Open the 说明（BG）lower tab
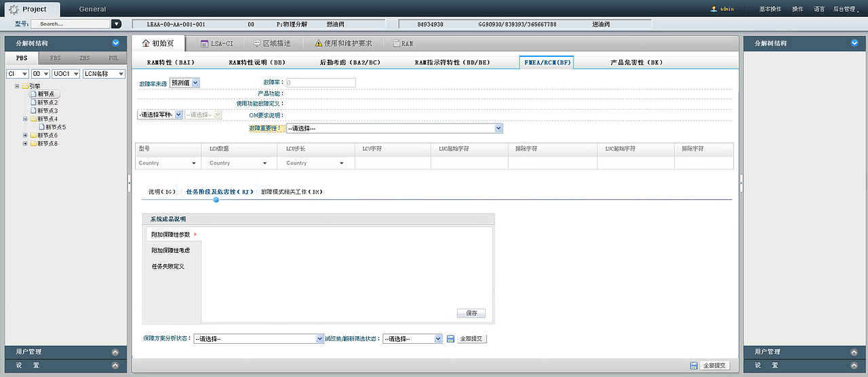Image resolution: width=868 pixels, height=377 pixels. (x=162, y=192)
